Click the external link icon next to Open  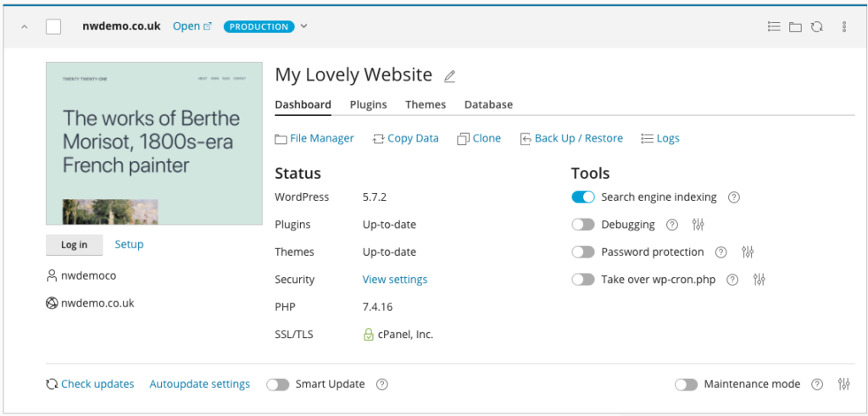click(208, 26)
